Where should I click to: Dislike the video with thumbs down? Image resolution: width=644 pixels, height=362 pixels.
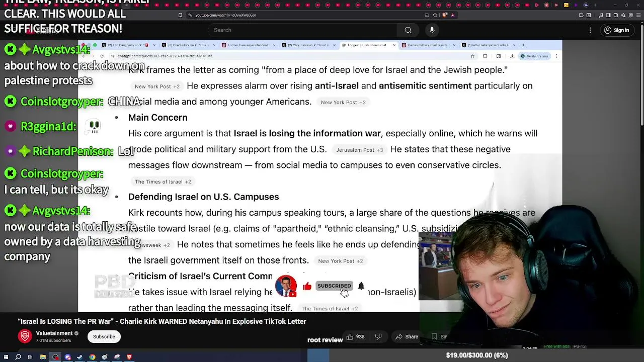click(x=378, y=337)
